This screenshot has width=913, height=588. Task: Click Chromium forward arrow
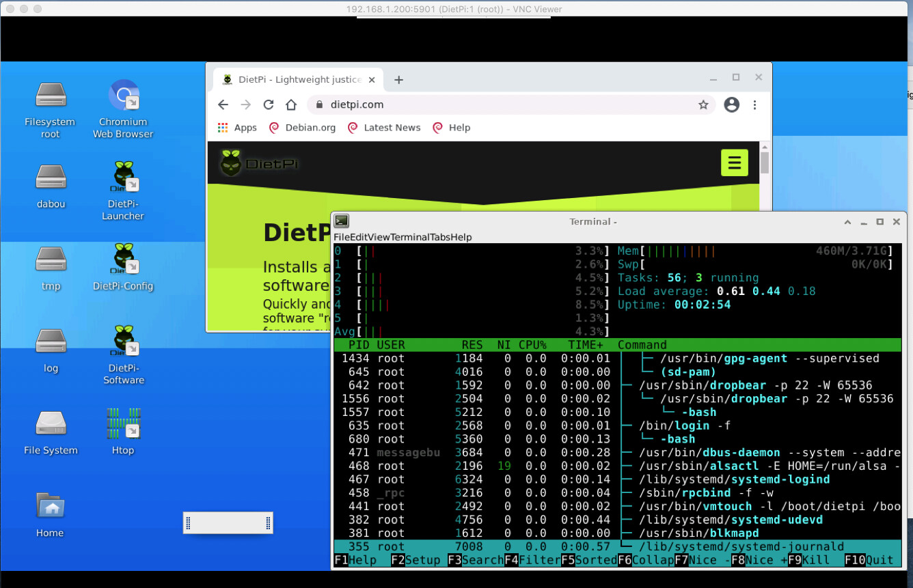coord(246,104)
